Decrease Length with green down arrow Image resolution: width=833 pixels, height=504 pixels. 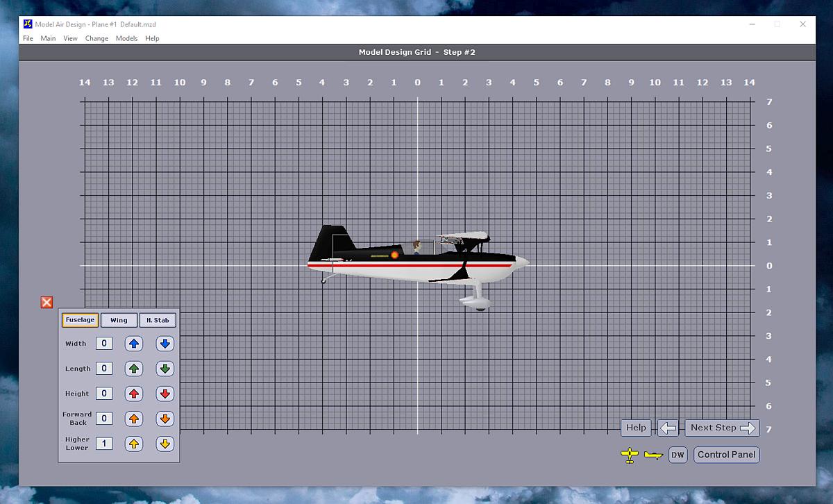(165, 369)
